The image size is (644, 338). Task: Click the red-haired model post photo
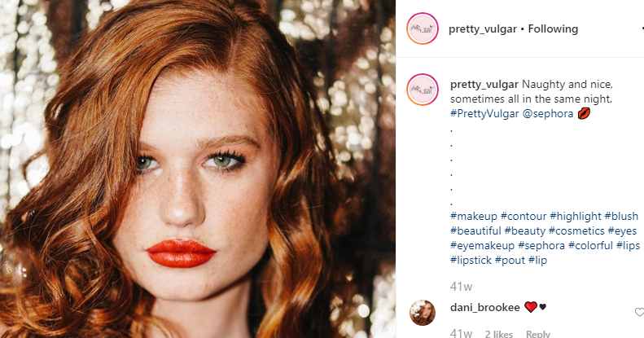tap(198, 169)
